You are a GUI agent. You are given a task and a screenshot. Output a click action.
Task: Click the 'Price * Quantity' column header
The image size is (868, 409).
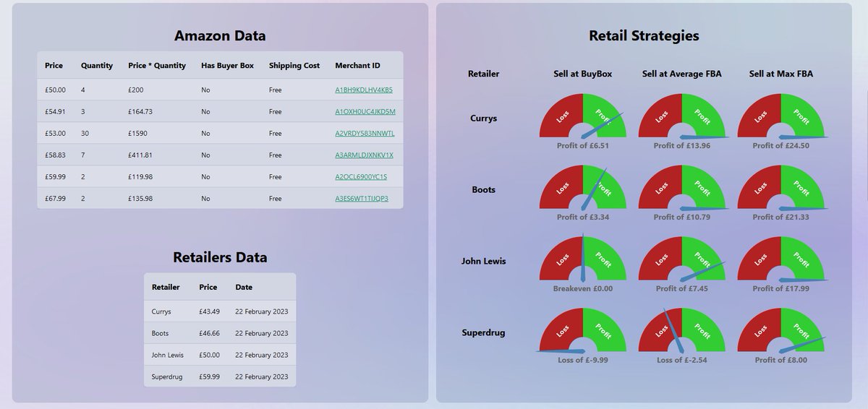coord(157,65)
